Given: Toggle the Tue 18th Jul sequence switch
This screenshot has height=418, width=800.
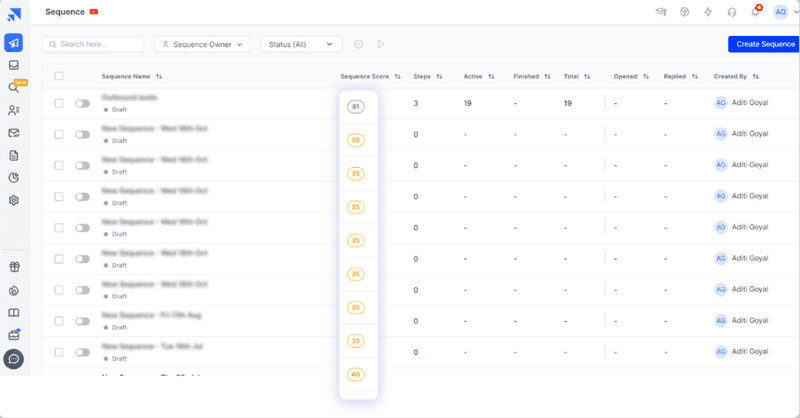Looking at the screenshot, I should click(82, 352).
